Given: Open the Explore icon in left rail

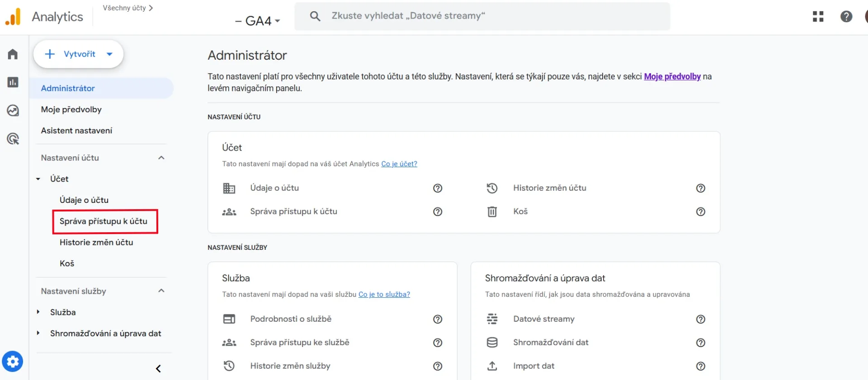Looking at the screenshot, I should coord(13,110).
